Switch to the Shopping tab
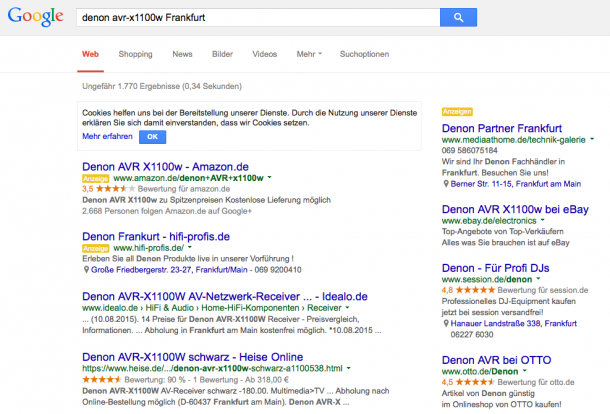Viewport: 610px width, 414px height. pos(135,54)
